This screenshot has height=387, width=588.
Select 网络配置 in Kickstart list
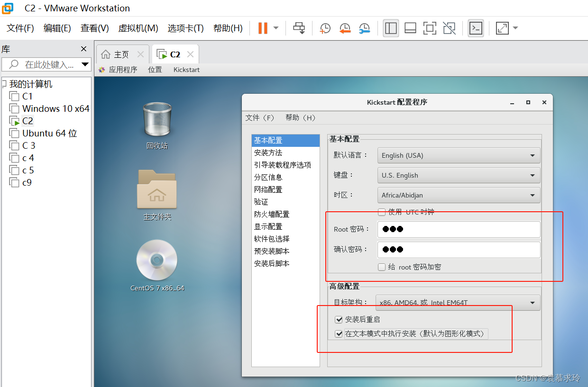coord(285,189)
